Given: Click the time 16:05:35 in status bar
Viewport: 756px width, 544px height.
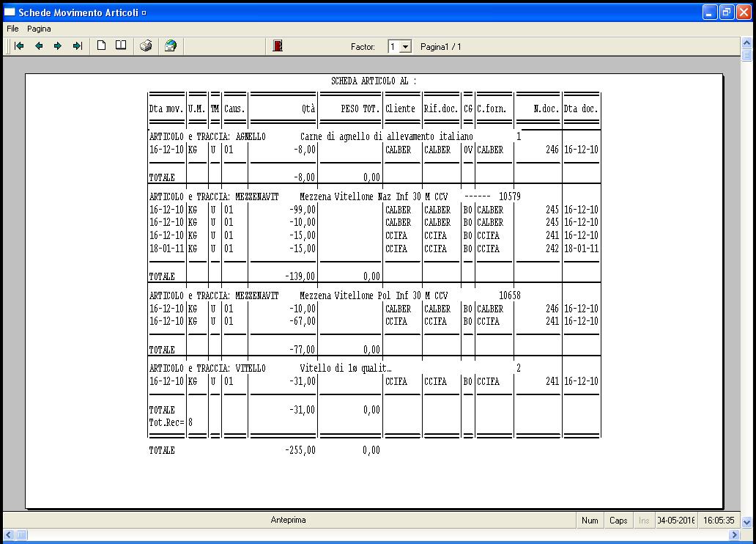Looking at the screenshot, I should tap(719, 521).
